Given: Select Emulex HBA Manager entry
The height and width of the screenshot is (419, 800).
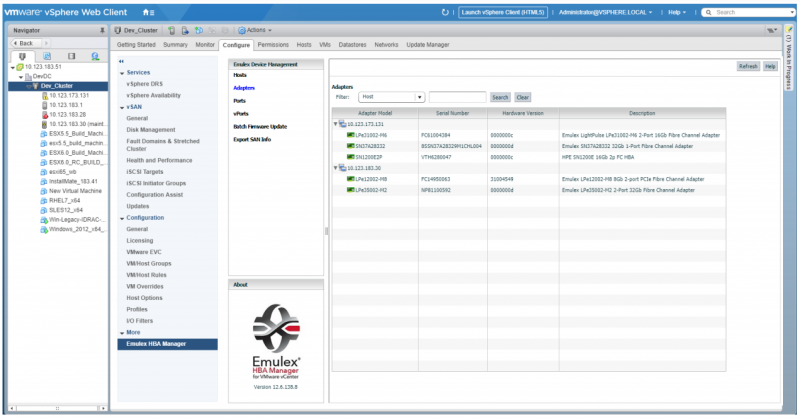Looking at the screenshot, I should point(167,344).
